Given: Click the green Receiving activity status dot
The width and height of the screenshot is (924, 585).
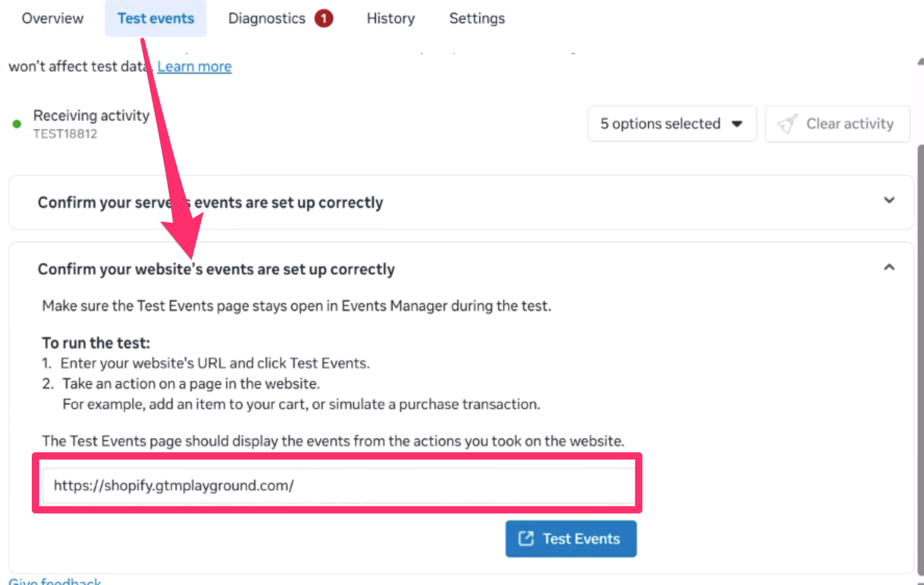Looking at the screenshot, I should [x=17, y=124].
